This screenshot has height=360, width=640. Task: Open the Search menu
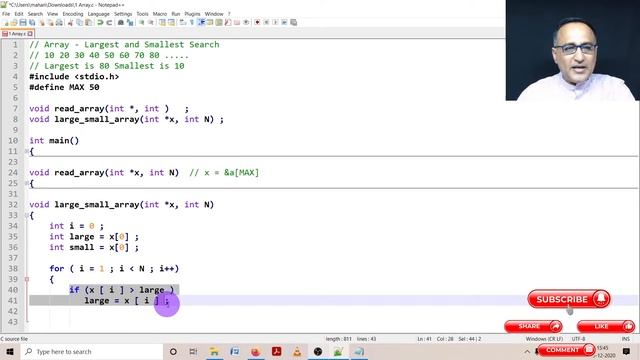(x=35, y=14)
